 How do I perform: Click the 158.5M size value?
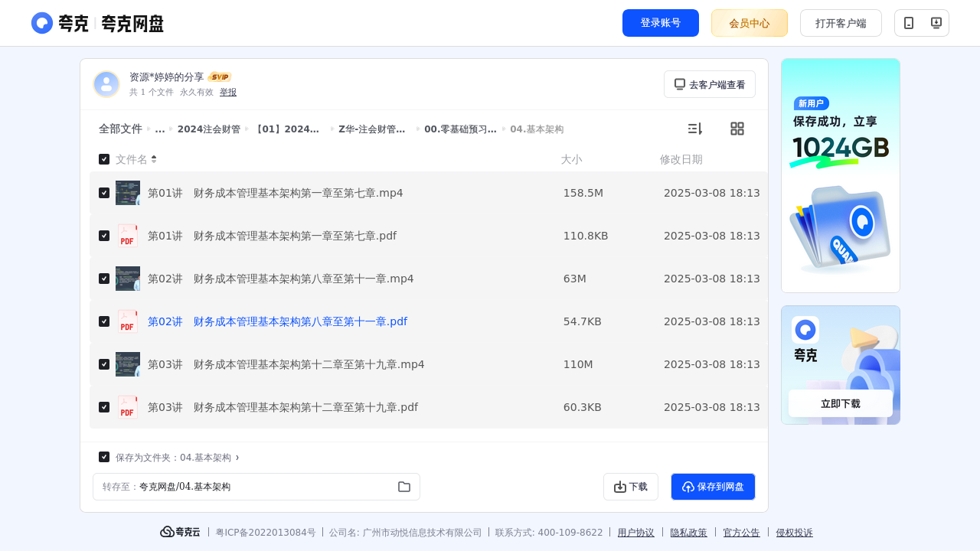[x=583, y=193]
